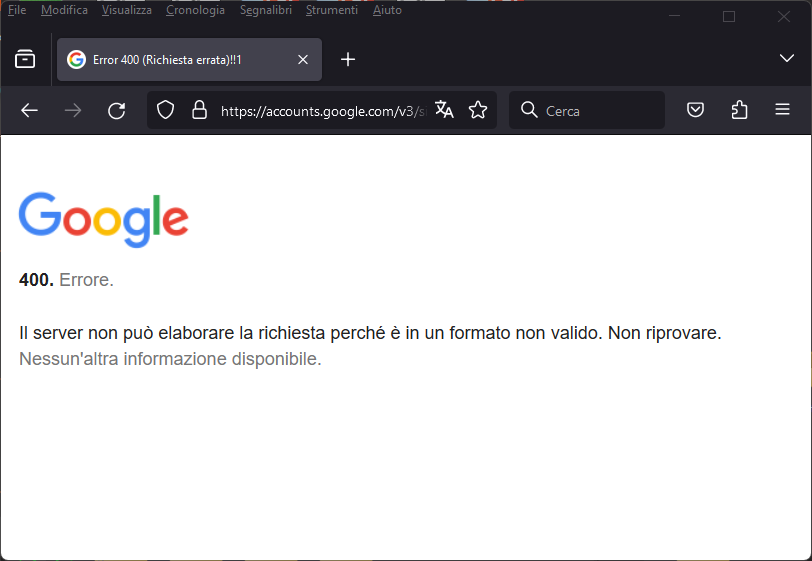Open the hamburger application menu

tap(782, 109)
